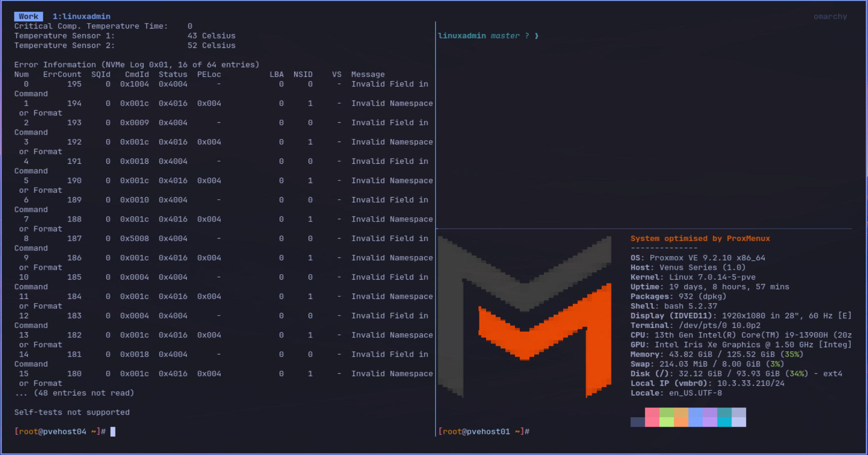Select the 'GPU: Intel Iris Xe Graphics' line
The image size is (868, 455).
(x=741, y=345)
